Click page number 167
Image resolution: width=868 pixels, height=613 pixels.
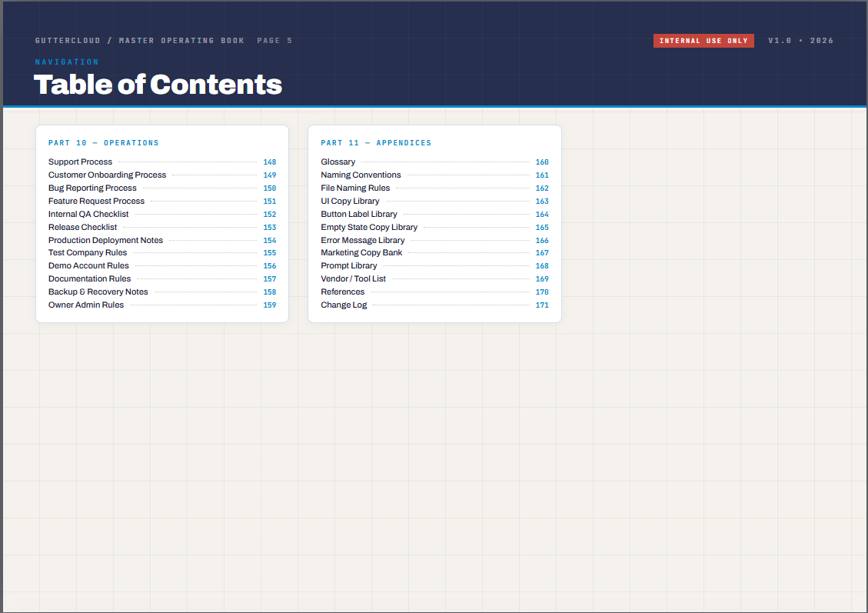pos(542,253)
